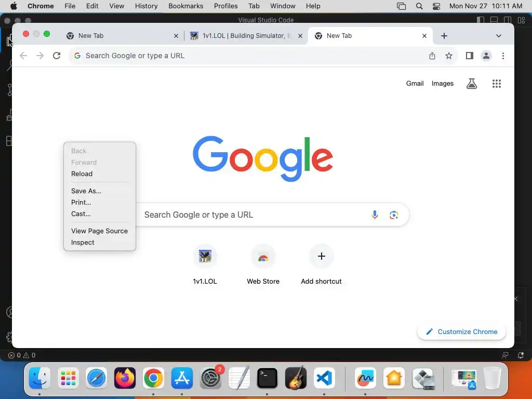Start voice search with the microphone icon

coord(375,215)
